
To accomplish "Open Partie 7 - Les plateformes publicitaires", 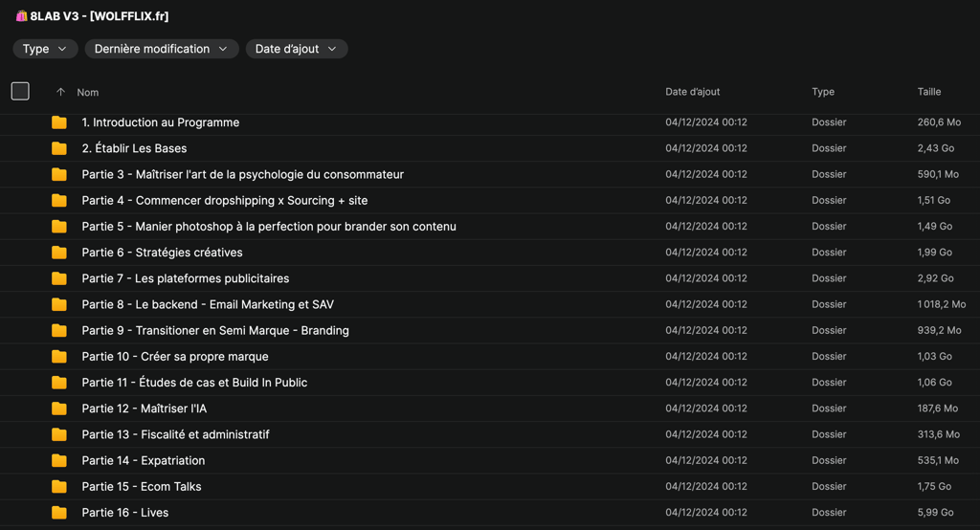I will pyautogui.click(x=186, y=278).
